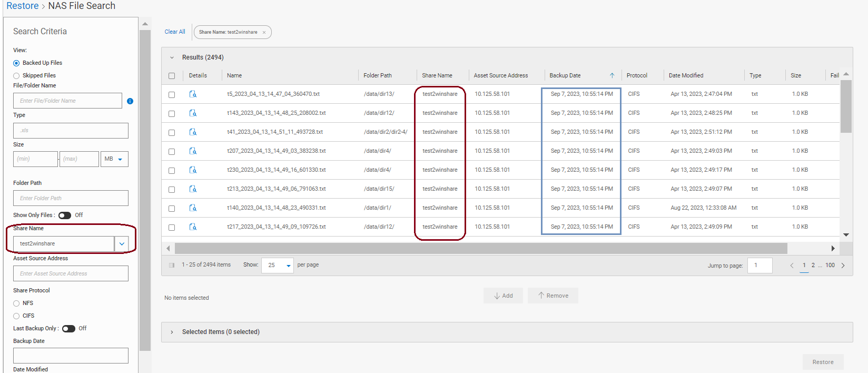Click the horizontal results scrollbar
The height and width of the screenshot is (373, 868).
click(x=480, y=248)
